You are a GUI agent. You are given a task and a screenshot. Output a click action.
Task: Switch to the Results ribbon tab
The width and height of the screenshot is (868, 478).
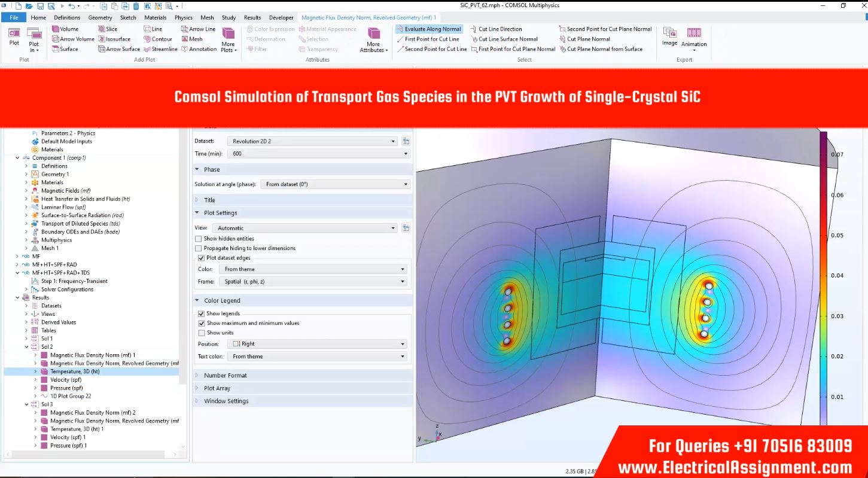252,17
